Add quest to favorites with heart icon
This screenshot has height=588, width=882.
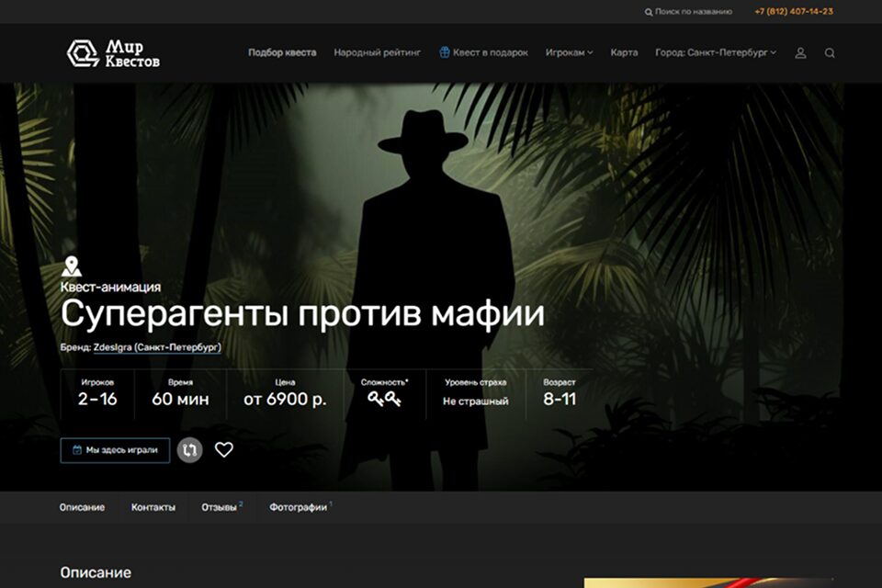click(224, 450)
